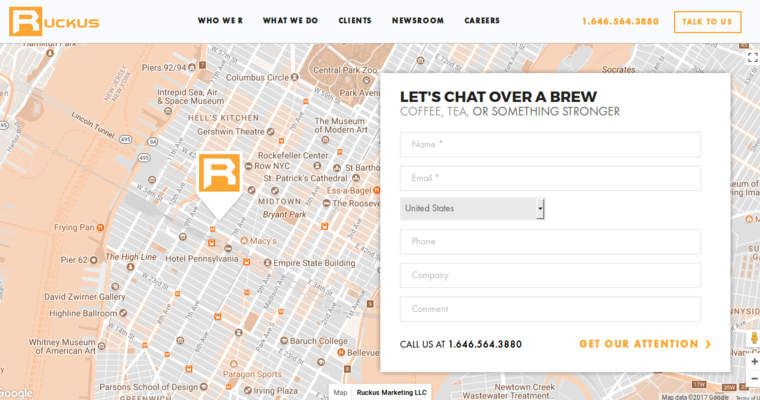
Task: Open the United States country dropdown
Action: [x=472, y=208]
